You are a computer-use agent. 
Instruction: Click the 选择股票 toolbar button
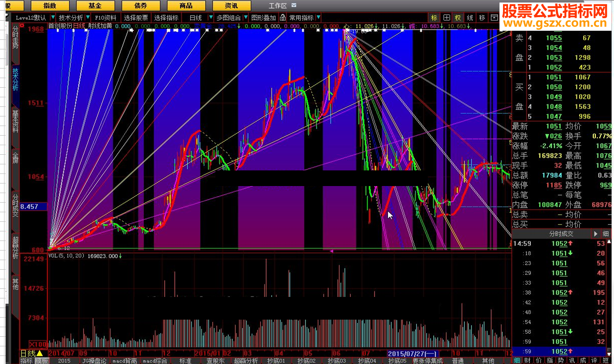tap(136, 18)
